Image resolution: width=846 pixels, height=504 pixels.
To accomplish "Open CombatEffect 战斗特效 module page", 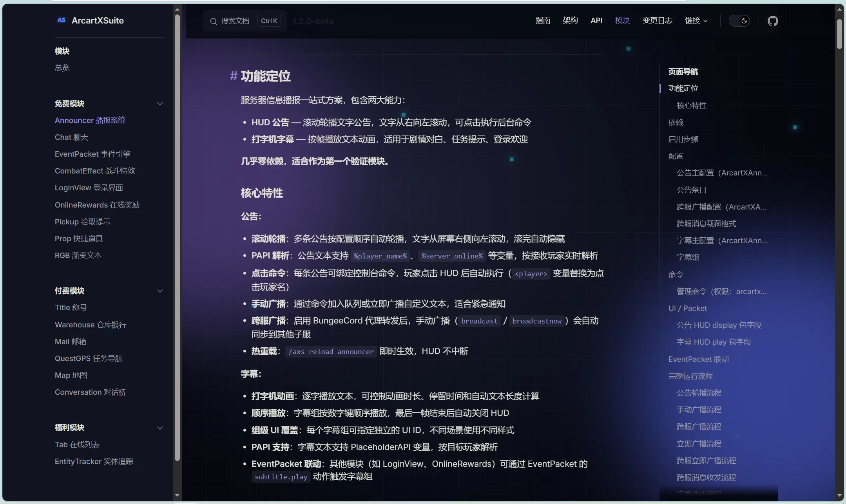I will coord(95,171).
